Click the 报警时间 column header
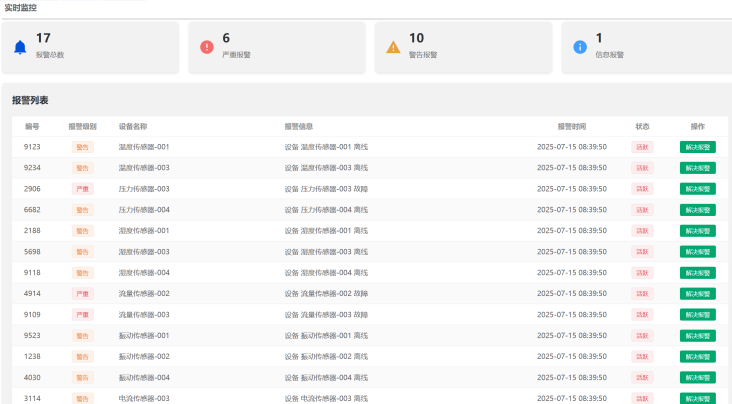This screenshot has width=732, height=404. (x=572, y=127)
